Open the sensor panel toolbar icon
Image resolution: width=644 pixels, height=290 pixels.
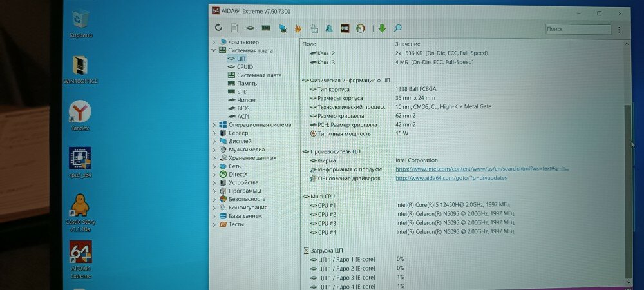(314, 28)
